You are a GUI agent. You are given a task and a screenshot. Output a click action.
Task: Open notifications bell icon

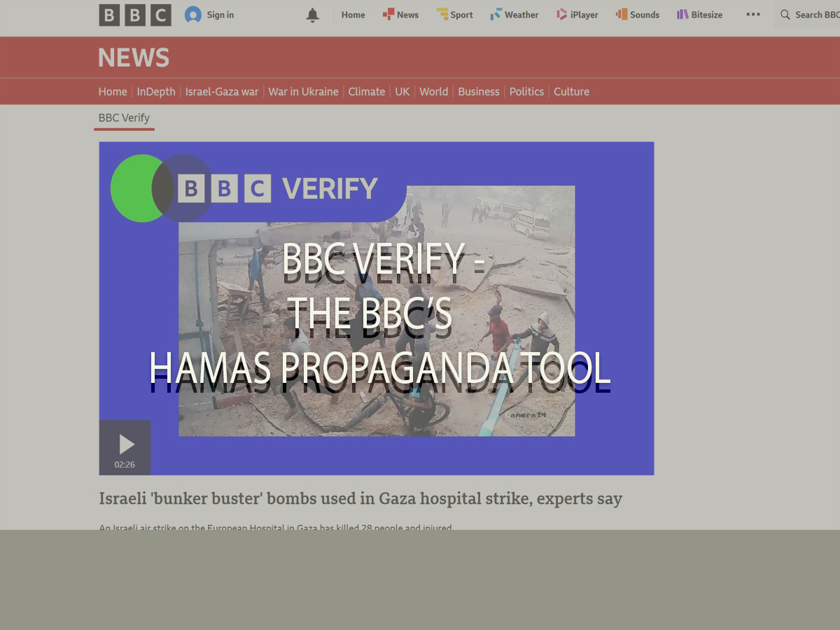(313, 15)
